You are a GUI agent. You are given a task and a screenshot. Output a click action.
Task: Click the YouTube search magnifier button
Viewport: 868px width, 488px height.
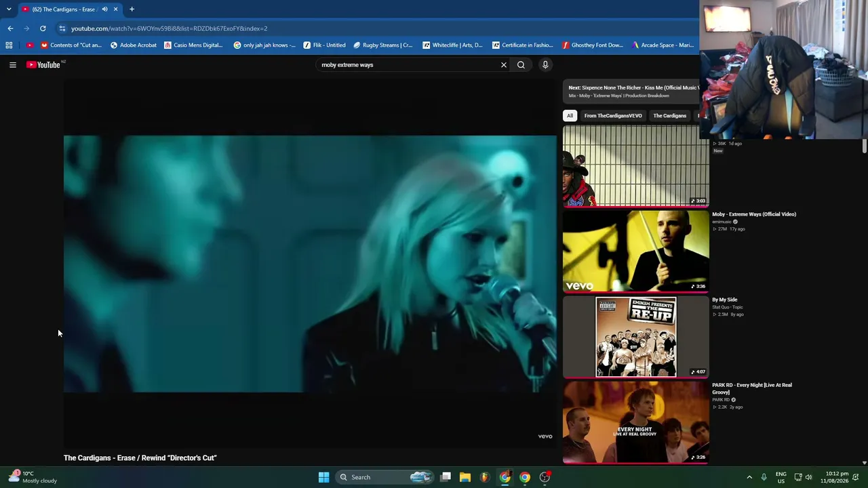click(x=521, y=65)
